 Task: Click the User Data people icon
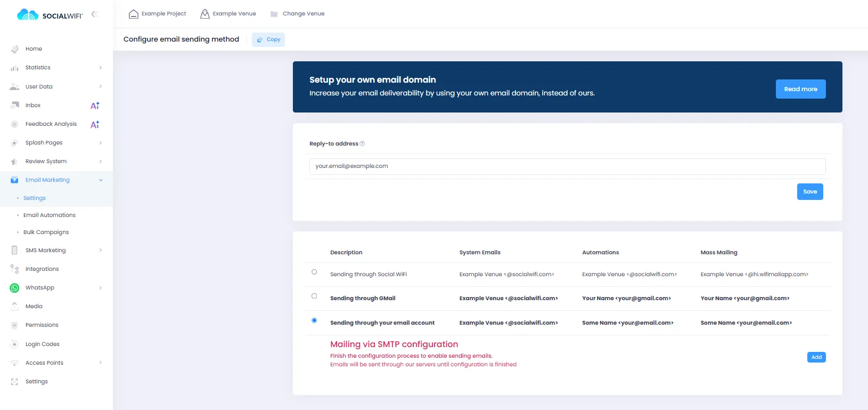point(14,86)
